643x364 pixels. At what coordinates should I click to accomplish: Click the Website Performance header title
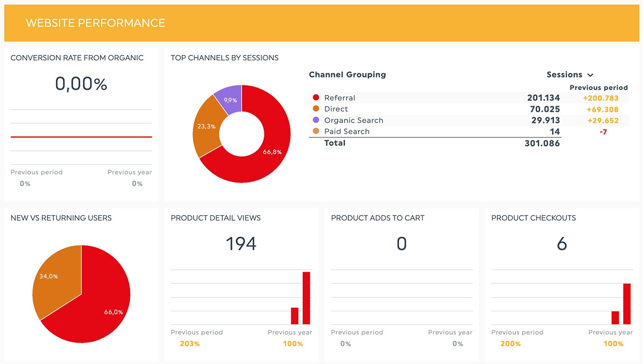tap(96, 23)
